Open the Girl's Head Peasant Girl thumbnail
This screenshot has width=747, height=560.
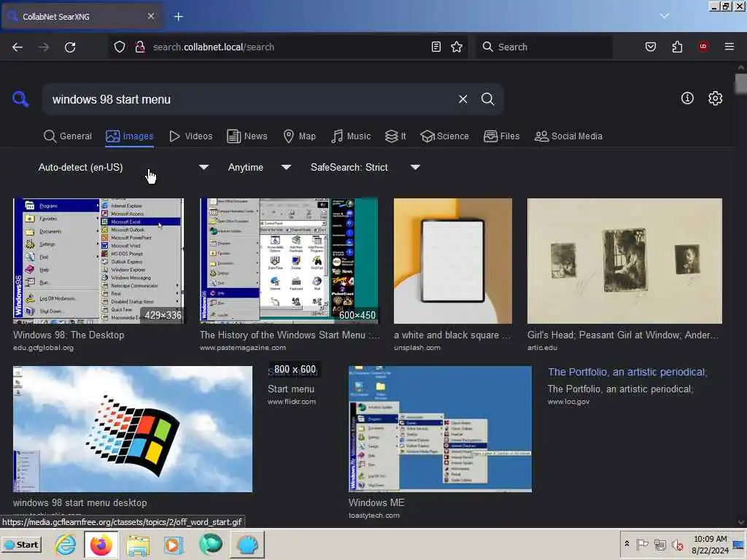click(x=624, y=261)
